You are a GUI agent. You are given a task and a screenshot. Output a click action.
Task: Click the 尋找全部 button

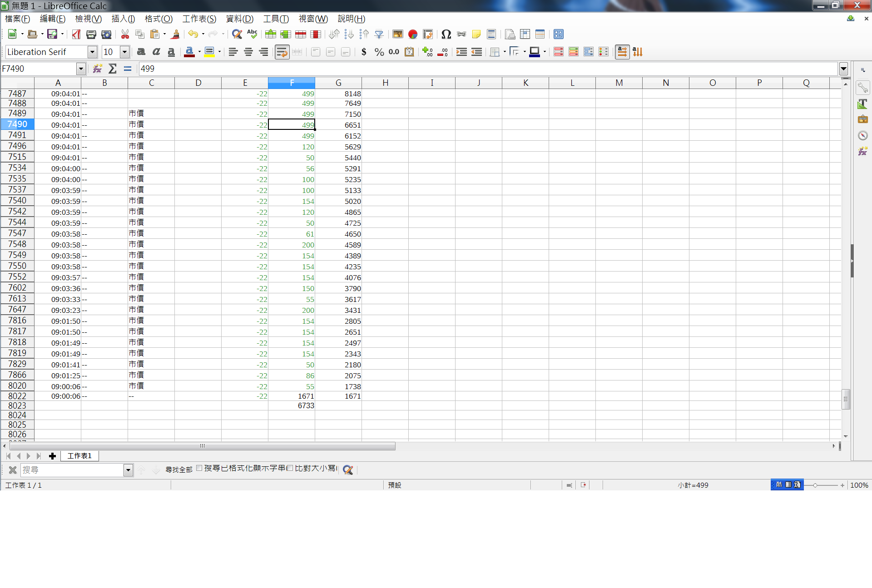(178, 469)
